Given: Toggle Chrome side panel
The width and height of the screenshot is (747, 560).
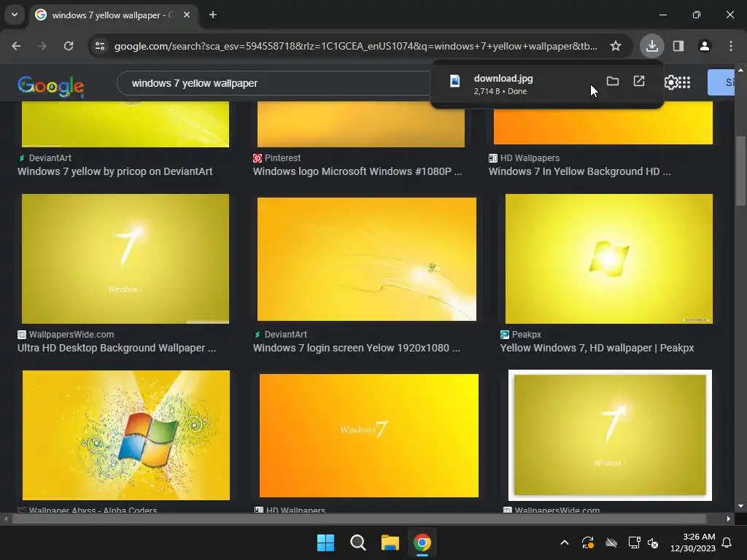Looking at the screenshot, I should pyautogui.click(x=678, y=46).
